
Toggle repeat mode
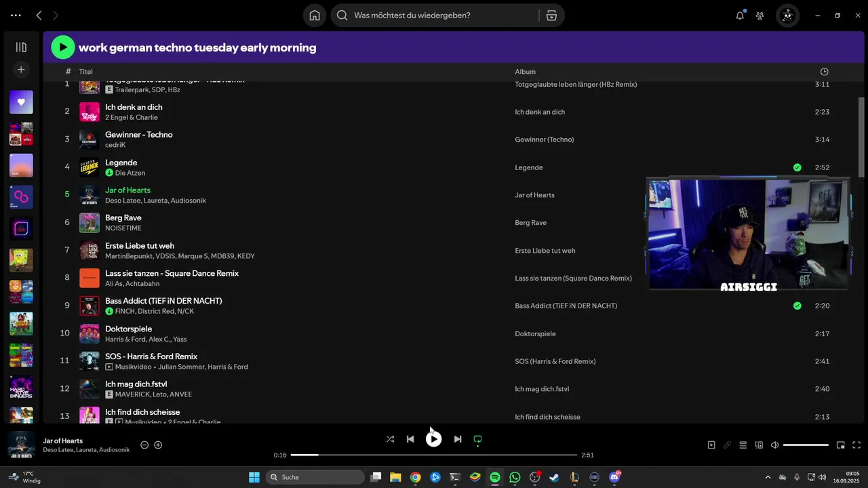[x=477, y=439]
